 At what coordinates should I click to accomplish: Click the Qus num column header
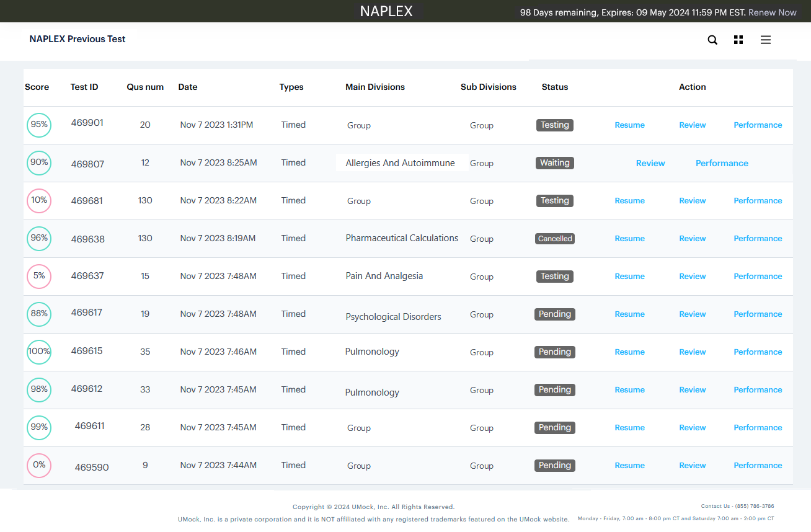(145, 87)
